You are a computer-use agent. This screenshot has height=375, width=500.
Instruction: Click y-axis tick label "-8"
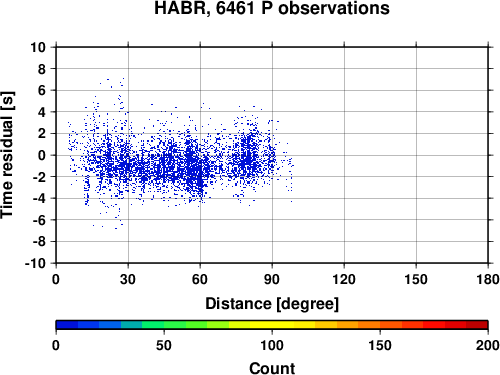pos(39,242)
